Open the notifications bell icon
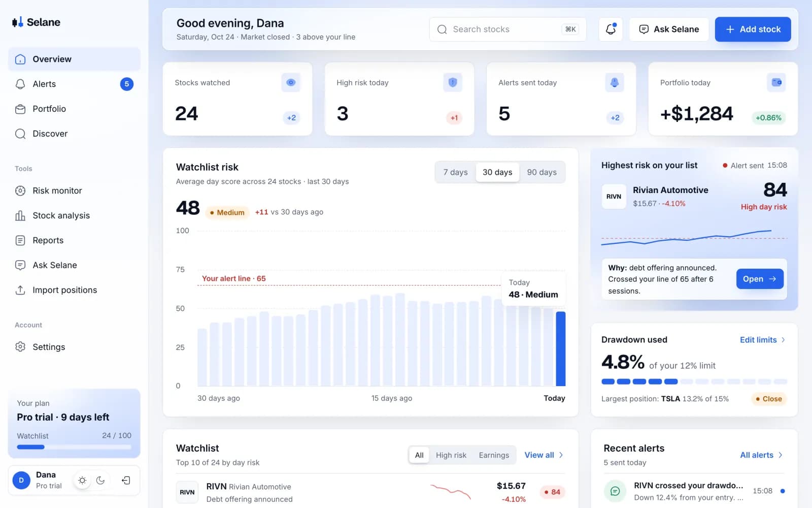This screenshot has height=508, width=812. coord(611,29)
